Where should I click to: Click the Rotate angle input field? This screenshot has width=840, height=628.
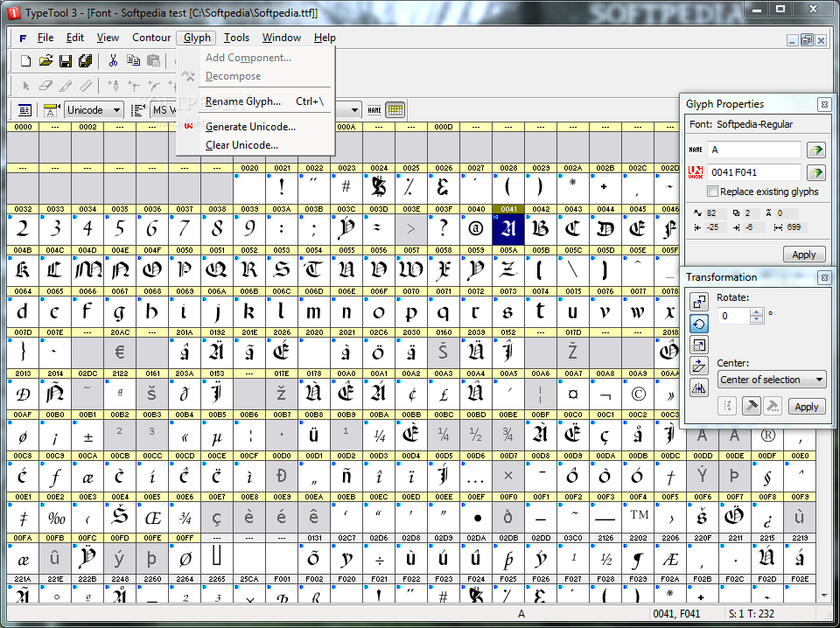(x=733, y=316)
